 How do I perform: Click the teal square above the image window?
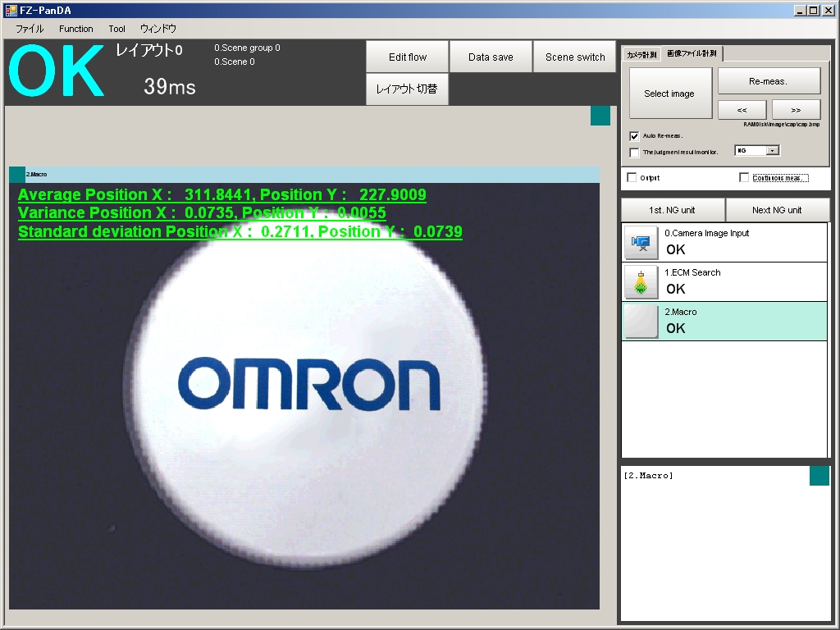point(600,116)
